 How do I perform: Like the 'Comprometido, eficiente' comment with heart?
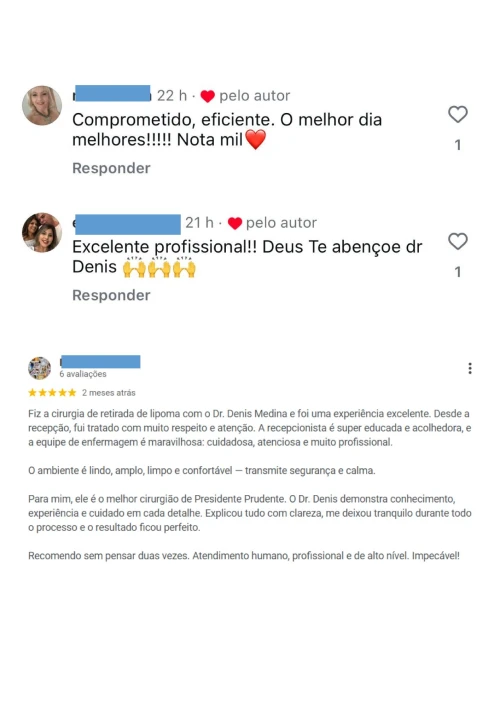click(x=458, y=114)
